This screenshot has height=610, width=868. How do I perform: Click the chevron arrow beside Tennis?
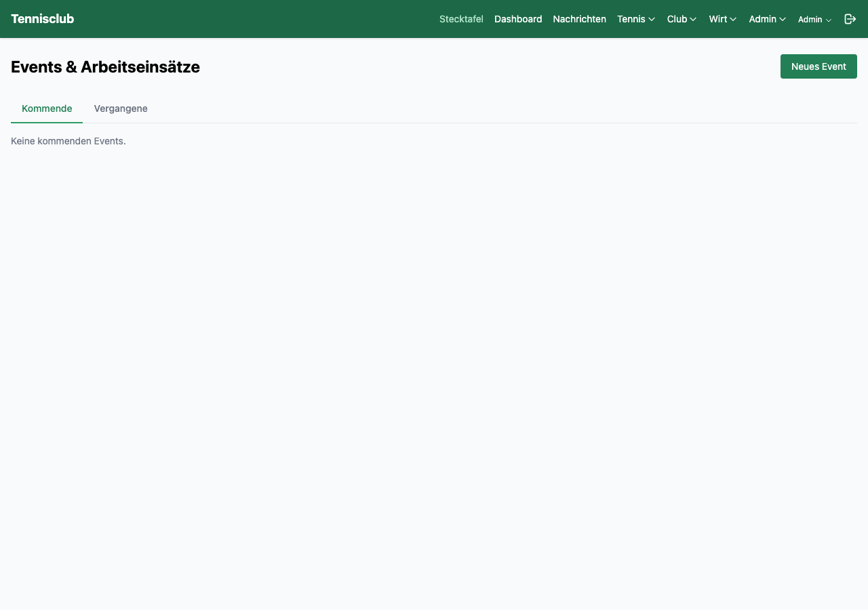click(652, 20)
